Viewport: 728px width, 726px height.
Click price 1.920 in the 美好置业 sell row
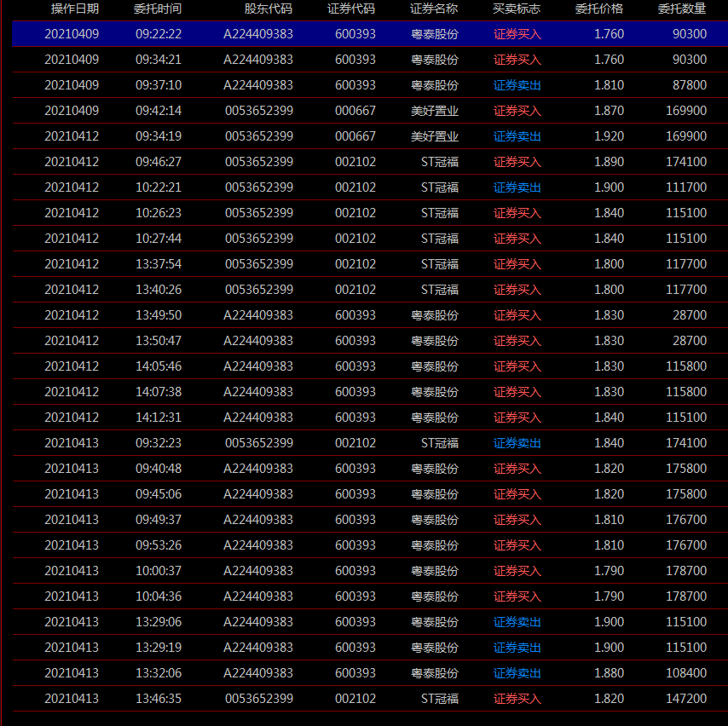pyautogui.click(x=610, y=136)
